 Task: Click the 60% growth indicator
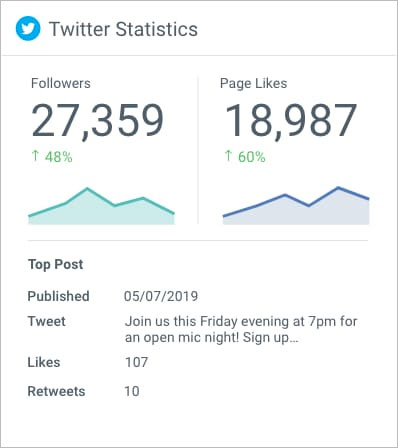click(x=252, y=157)
